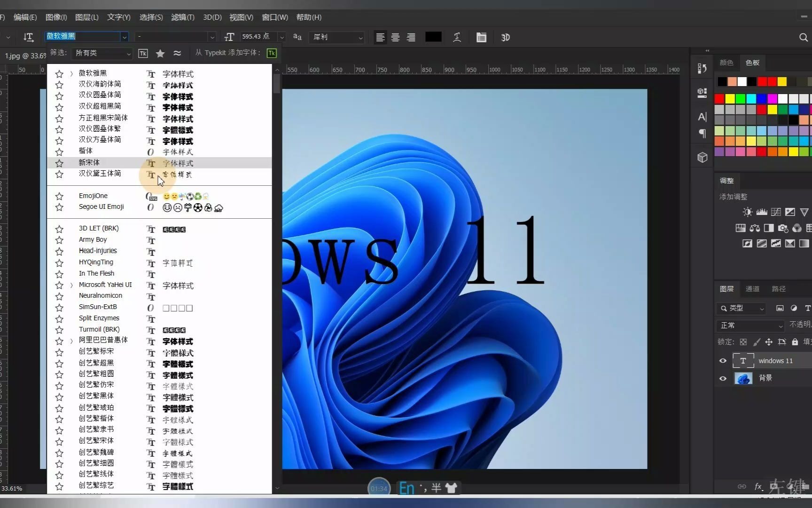Viewport: 812px width, 508px height.
Task: Open the Character panel 'A|' icon
Action: pyautogui.click(x=702, y=117)
